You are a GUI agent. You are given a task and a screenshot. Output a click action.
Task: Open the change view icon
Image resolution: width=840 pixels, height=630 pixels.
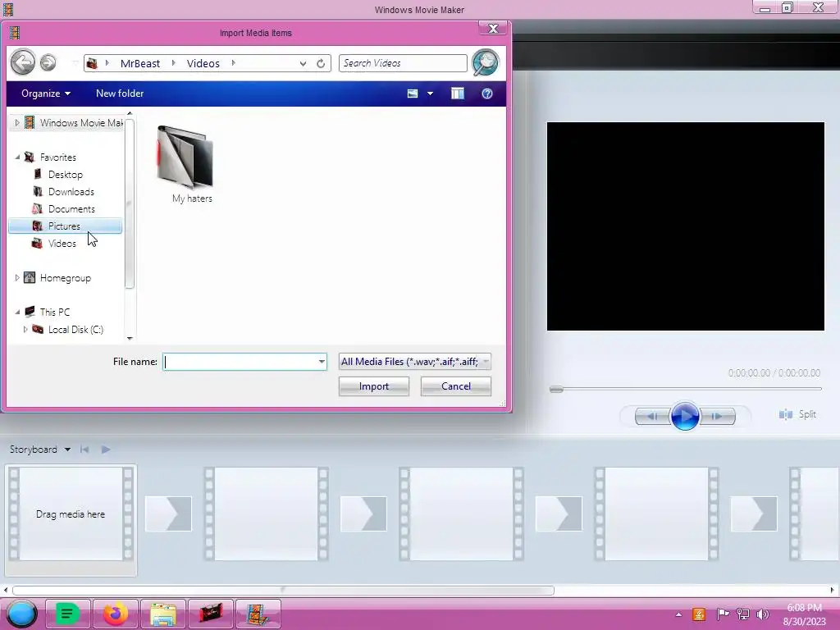[x=413, y=94]
